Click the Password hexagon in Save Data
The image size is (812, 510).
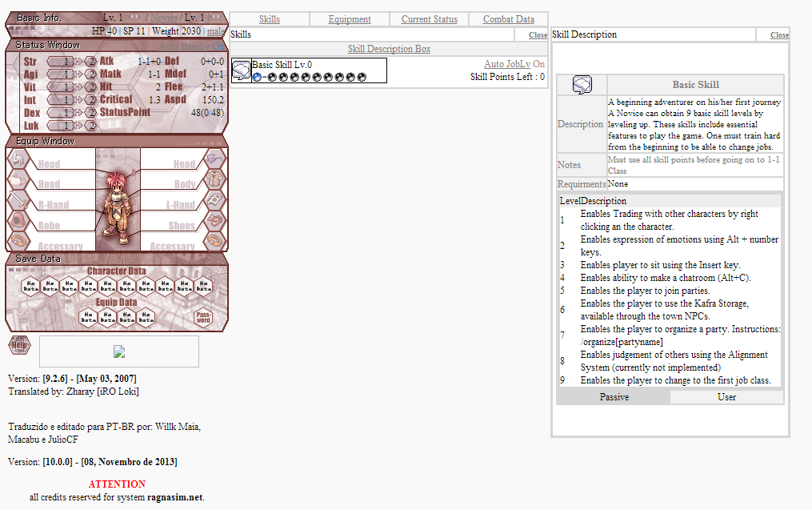203,317
